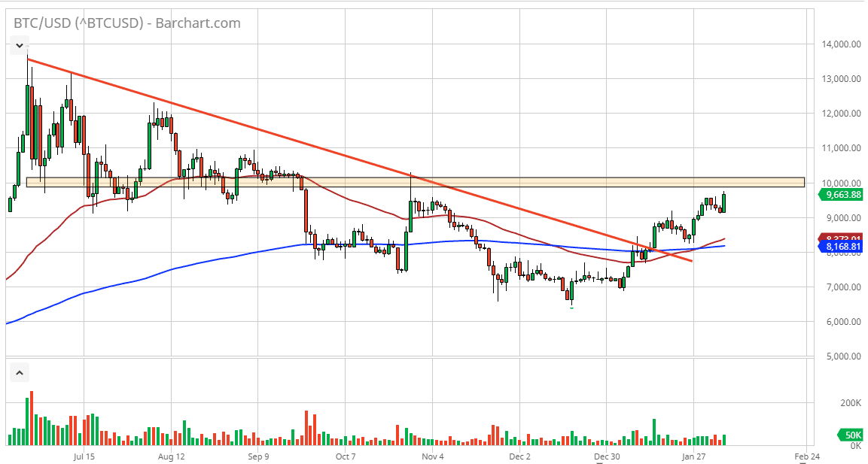
Task: Toggle the lower volume panel visibility control
Action: 19,372
